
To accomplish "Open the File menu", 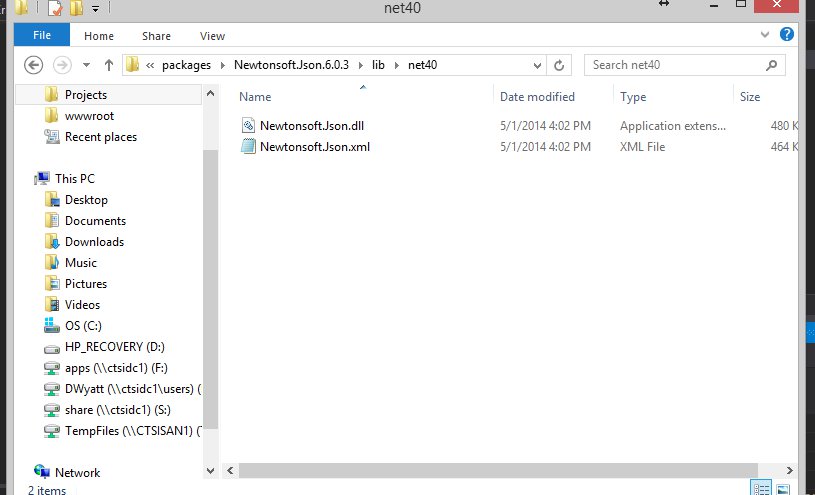I will pyautogui.click(x=42, y=35).
